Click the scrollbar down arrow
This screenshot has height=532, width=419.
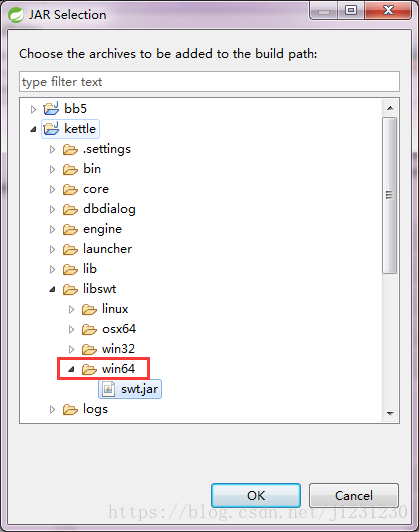[390, 414]
